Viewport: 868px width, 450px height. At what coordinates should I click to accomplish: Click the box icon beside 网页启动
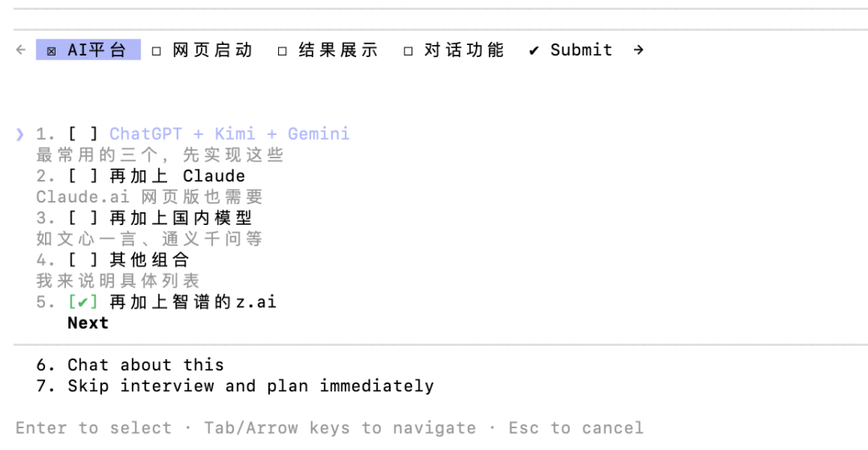coord(157,51)
